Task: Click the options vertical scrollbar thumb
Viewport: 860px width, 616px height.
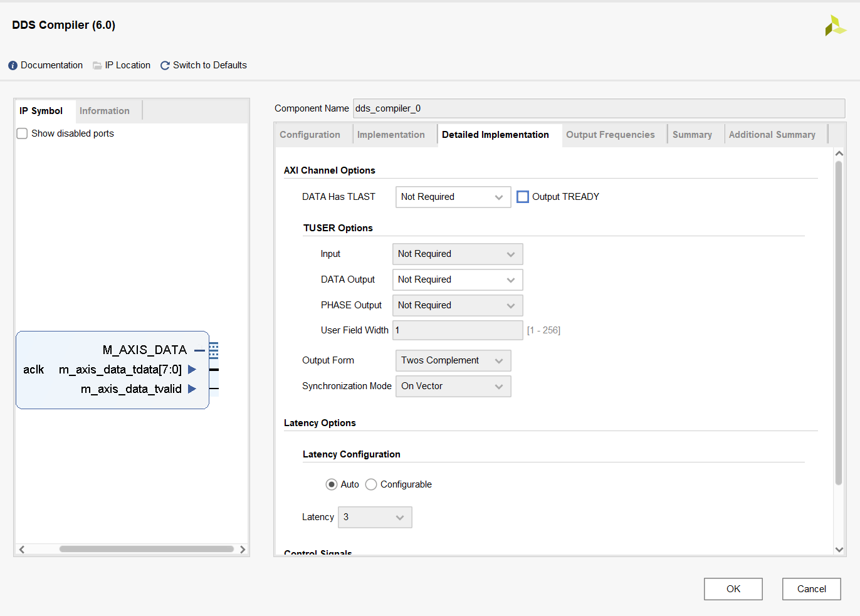Action: click(x=839, y=323)
